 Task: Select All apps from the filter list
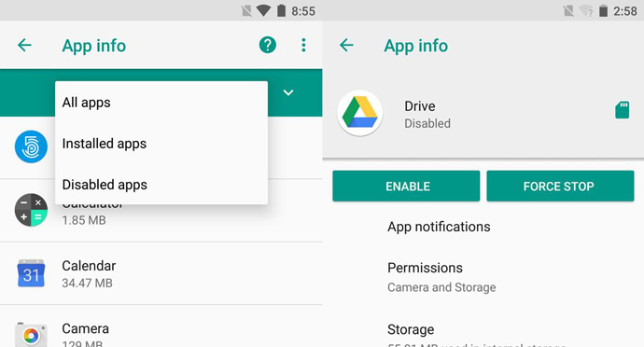tap(161, 103)
